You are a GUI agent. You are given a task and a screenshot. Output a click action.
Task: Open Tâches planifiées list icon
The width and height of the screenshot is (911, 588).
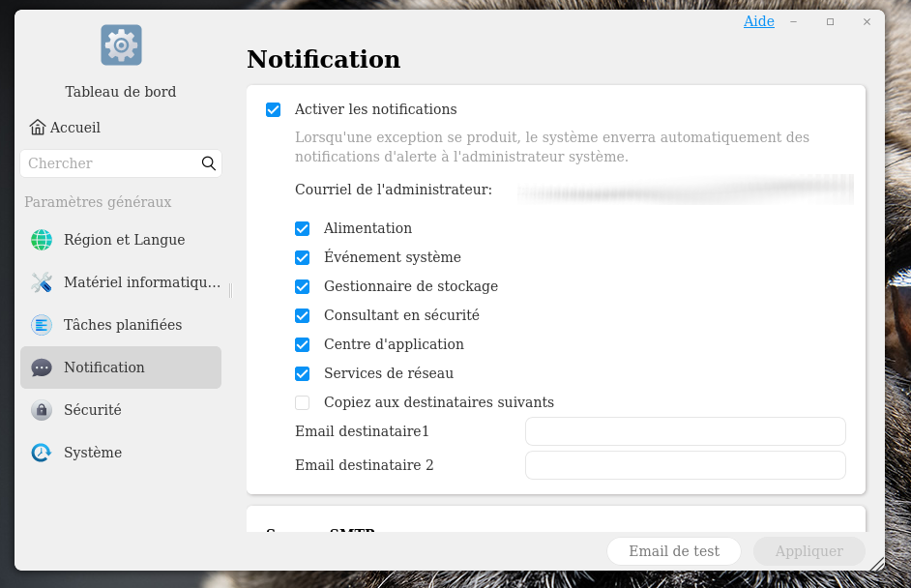(x=42, y=325)
